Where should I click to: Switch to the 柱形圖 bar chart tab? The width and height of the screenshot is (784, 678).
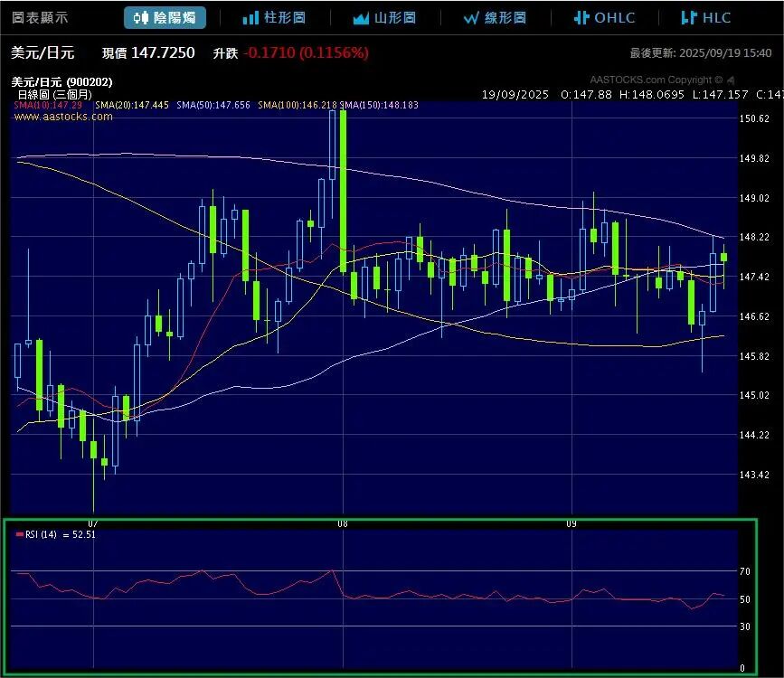274,18
